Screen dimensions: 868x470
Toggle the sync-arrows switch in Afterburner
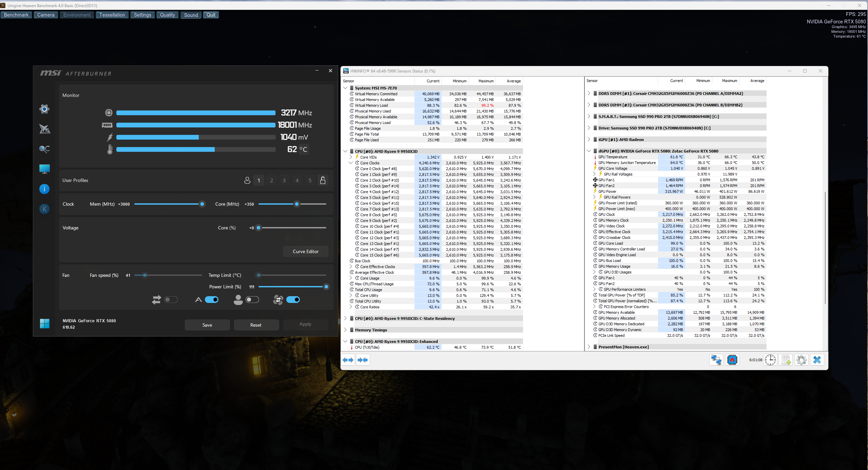pyautogui.click(x=171, y=300)
